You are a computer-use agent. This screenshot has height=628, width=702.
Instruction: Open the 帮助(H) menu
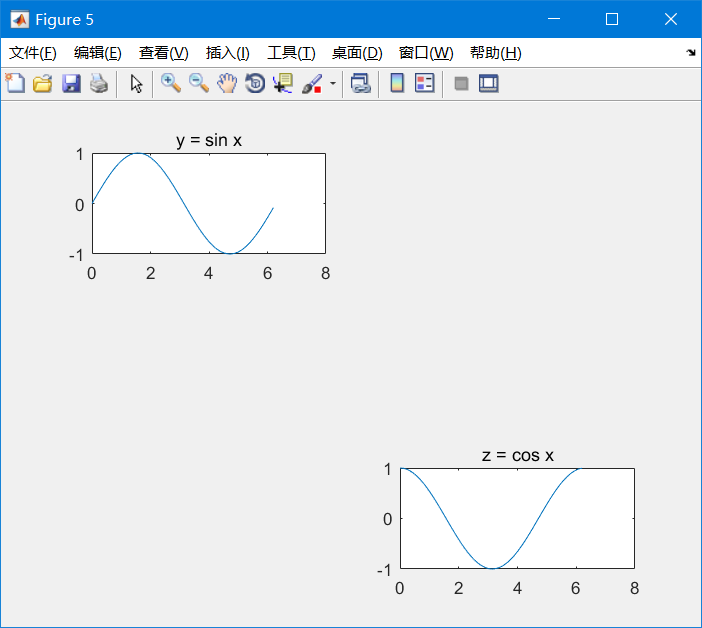(496, 53)
